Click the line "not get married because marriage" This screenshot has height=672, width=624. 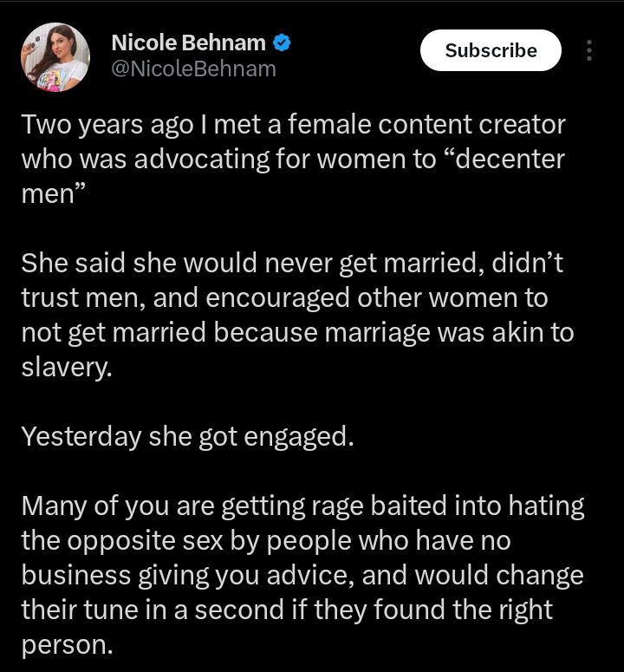296,331
